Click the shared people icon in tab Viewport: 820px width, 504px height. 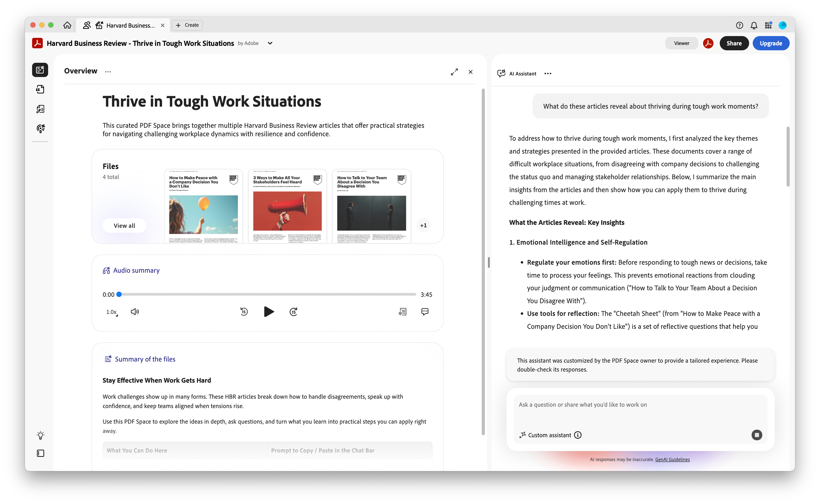[86, 25]
